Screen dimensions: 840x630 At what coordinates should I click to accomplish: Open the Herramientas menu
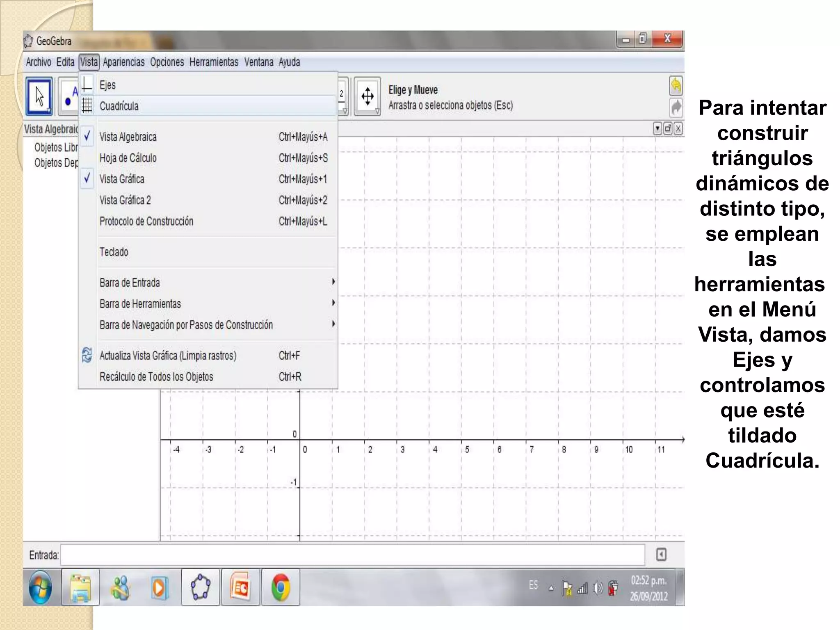click(214, 62)
